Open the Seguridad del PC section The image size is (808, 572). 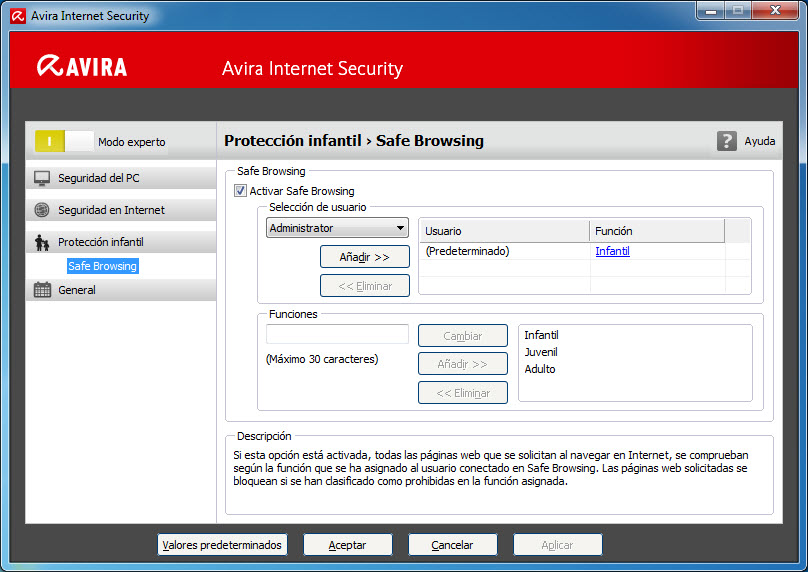point(121,178)
